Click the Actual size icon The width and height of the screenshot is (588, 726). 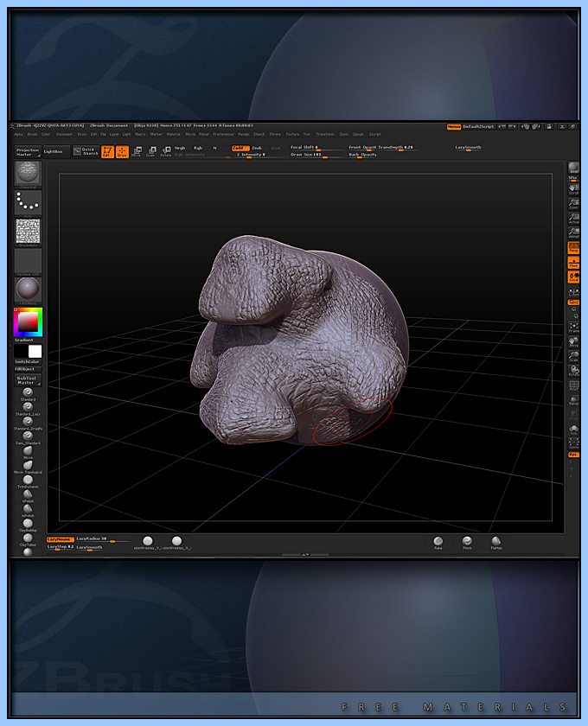point(573,218)
